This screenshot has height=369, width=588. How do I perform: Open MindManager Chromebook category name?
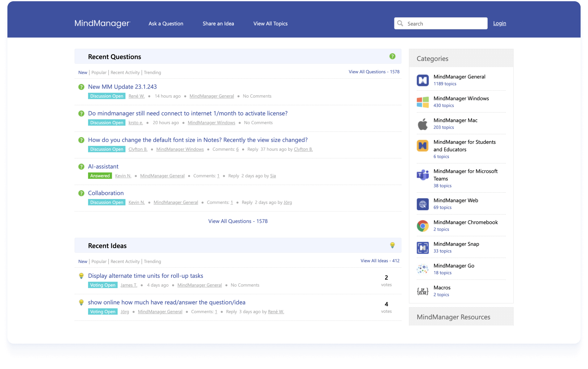click(466, 222)
